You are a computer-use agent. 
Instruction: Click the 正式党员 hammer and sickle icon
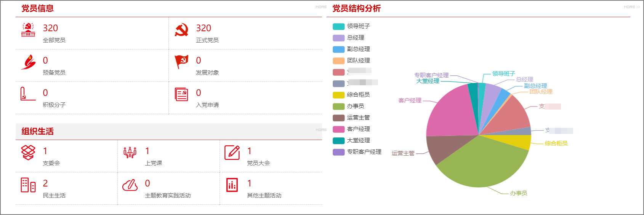[181, 29]
